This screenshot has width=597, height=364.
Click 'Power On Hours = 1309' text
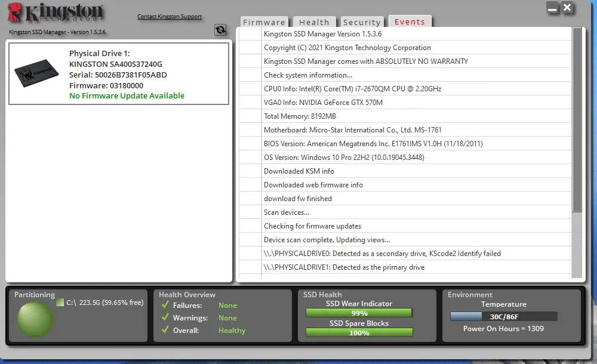tap(503, 329)
